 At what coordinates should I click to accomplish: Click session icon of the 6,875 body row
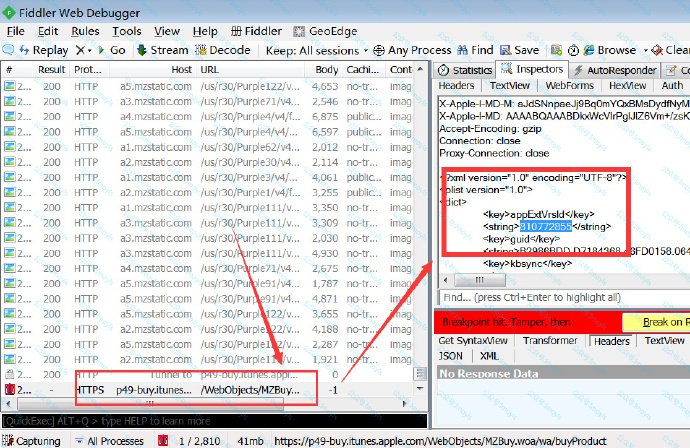click(9, 117)
